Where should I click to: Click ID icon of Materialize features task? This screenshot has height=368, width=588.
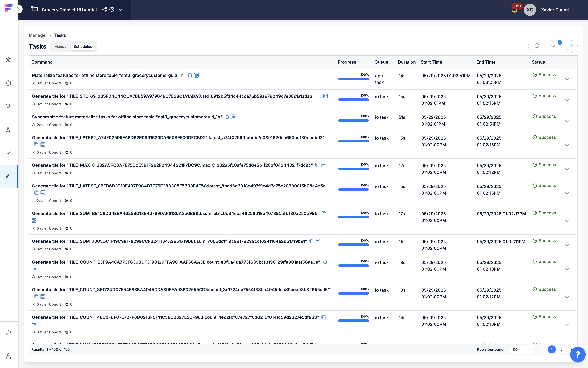tap(196, 76)
